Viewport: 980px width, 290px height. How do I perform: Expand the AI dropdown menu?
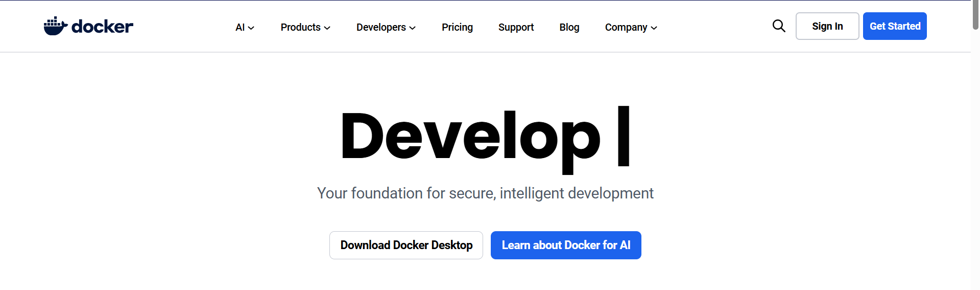coord(245,27)
